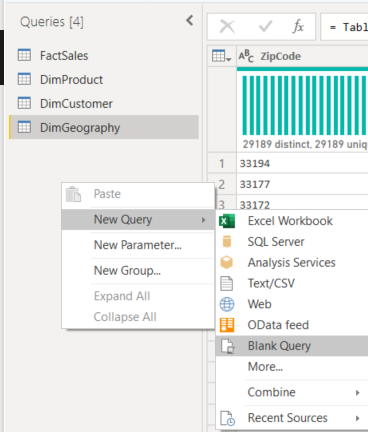The image size is (368, 432).
Task: Cancel formula edit with the X icon
Action: 227,26
